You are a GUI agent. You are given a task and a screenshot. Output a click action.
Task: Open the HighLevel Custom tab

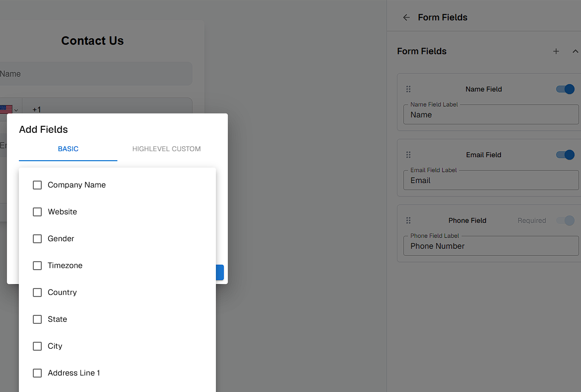[x=166, y=149]
